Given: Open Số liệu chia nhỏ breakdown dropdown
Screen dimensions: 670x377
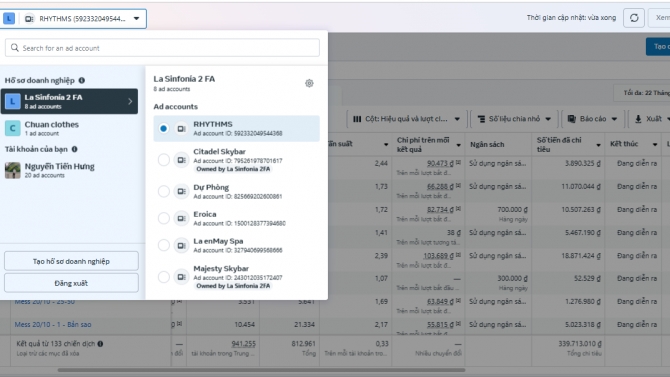Looking at the screenshot, I should coord(514,119).
